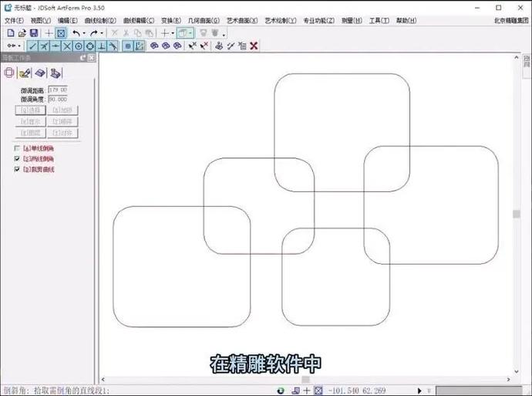Screen dimensions: 532x396
Task: Open the Redo history dropdown arrow
Action: pos(102,33)
